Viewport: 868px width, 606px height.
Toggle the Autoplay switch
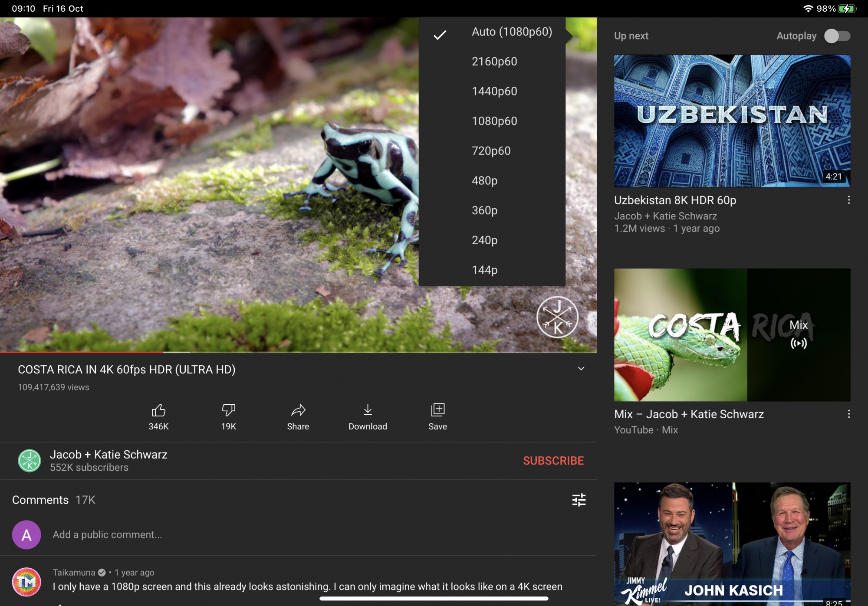[x=837, y=36]
